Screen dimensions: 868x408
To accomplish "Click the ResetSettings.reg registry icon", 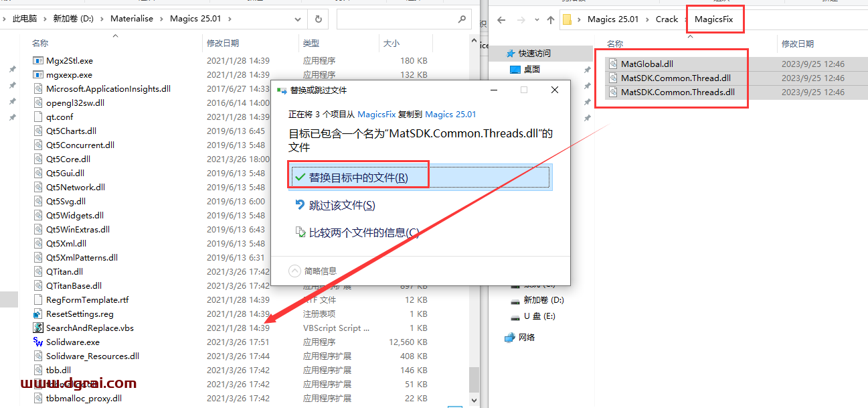I will (x=38, y=314).
